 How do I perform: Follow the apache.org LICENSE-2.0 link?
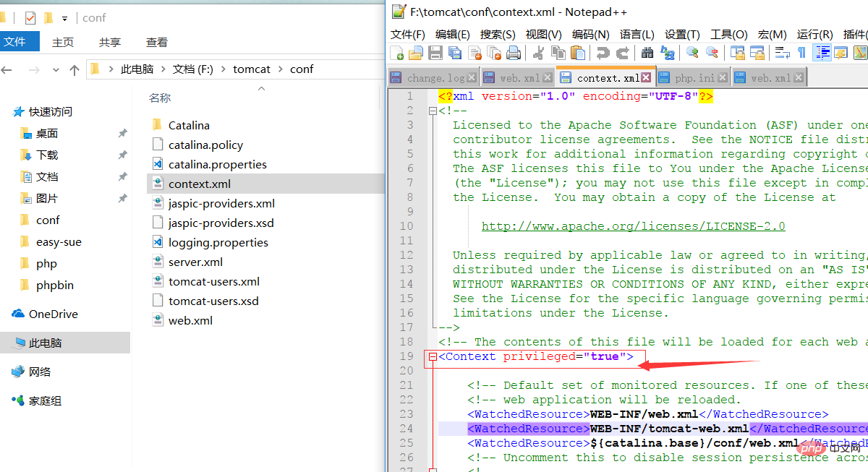634,226
